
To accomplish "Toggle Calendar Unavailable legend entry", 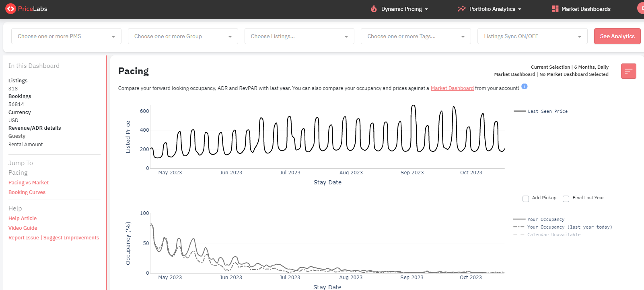I will 547,235.
